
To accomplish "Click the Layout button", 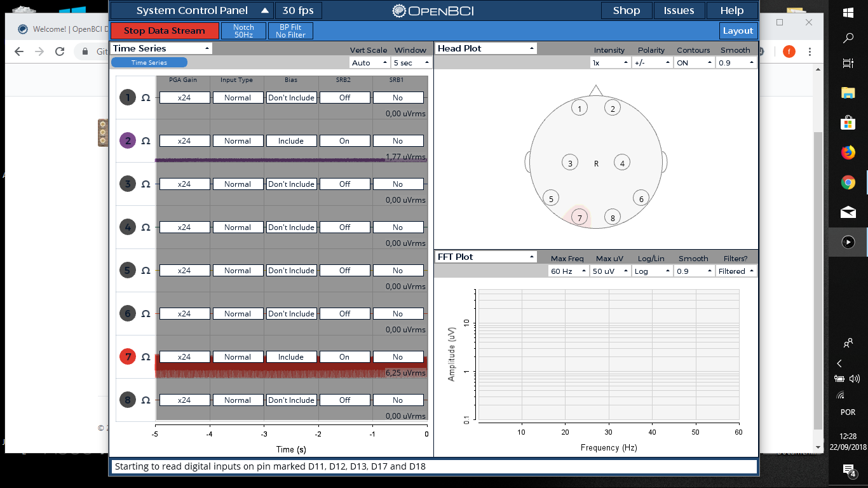I will 738,30.
